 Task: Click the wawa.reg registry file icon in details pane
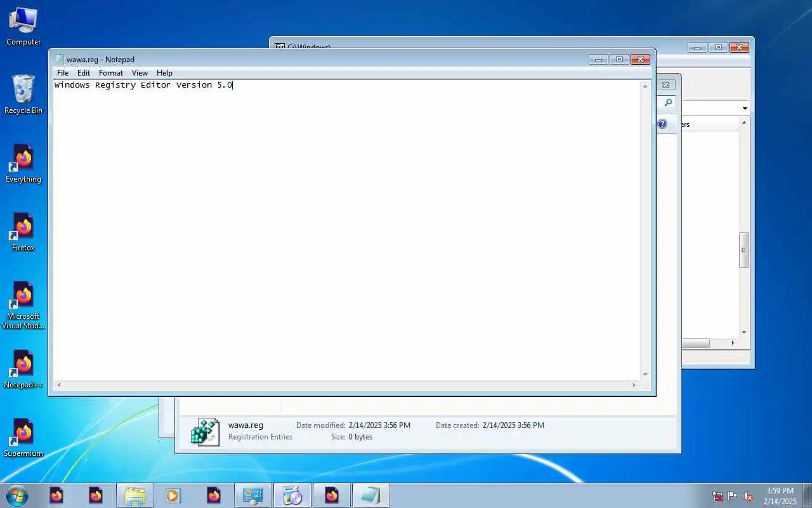(x=205, y=432)
